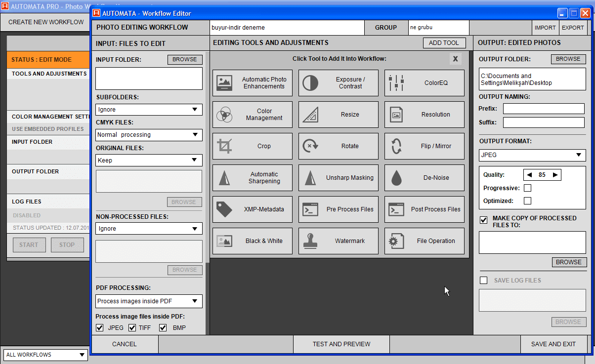Click Cancel in the Workflow Editor
Screen dimensions: 595x364
125,344
